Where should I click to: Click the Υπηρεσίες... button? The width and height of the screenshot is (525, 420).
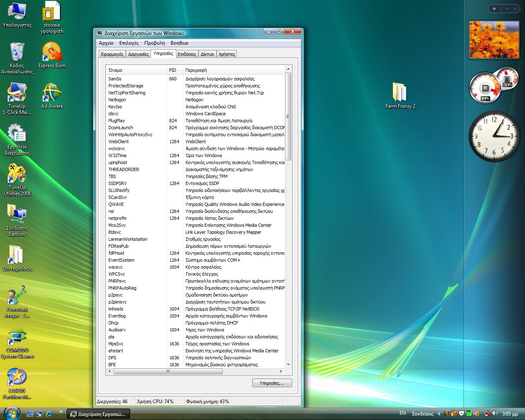(x=272, y=383)
